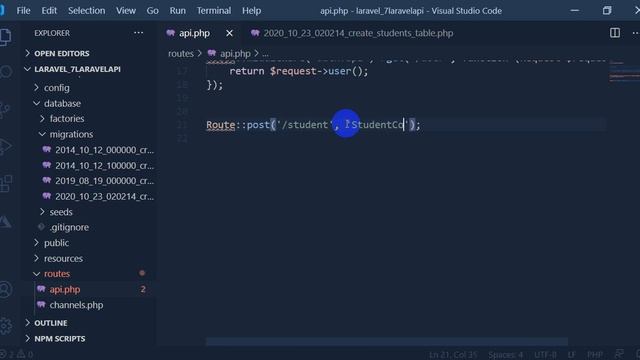Open 2014_10_12_100000 migration file

tap(104, 165)
